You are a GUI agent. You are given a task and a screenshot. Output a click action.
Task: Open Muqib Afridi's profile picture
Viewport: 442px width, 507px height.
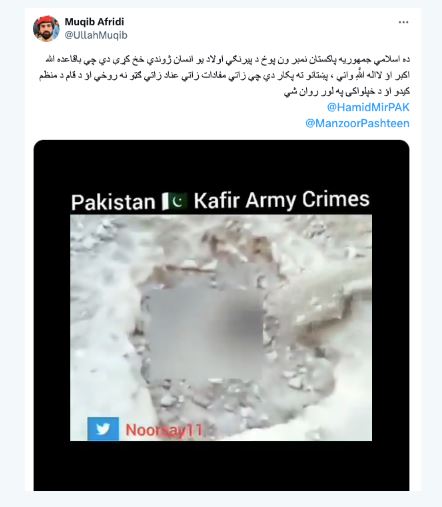tap(46, 29)
